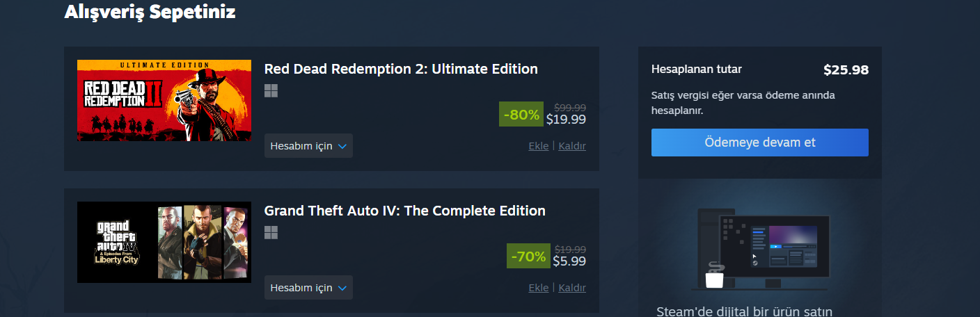
Task: Expand "Hesabım için" dropdown for Grand Theft Auto IV
Action: (308, 288)
